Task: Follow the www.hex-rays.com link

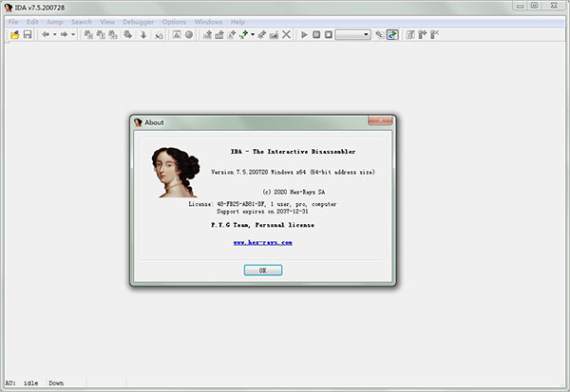Action: click(263, 243)
